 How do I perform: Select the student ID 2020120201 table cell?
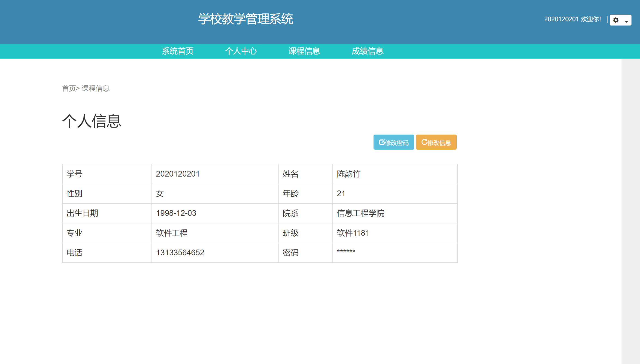pos(178,174)
